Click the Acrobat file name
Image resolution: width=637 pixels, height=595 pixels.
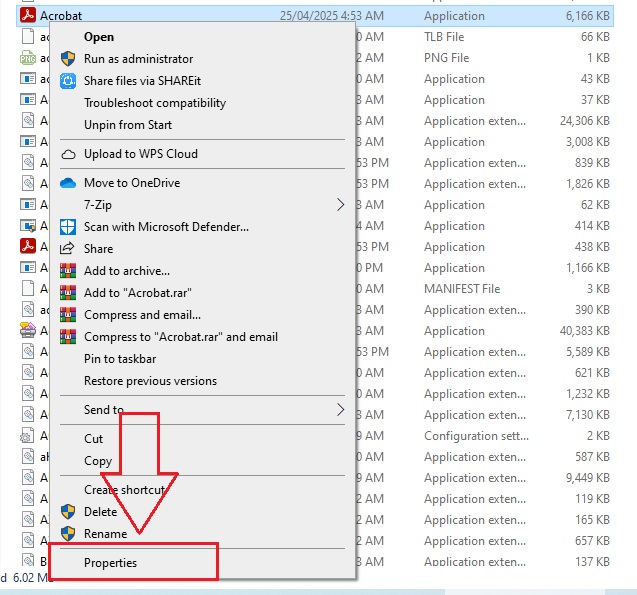tap(61, 16)
